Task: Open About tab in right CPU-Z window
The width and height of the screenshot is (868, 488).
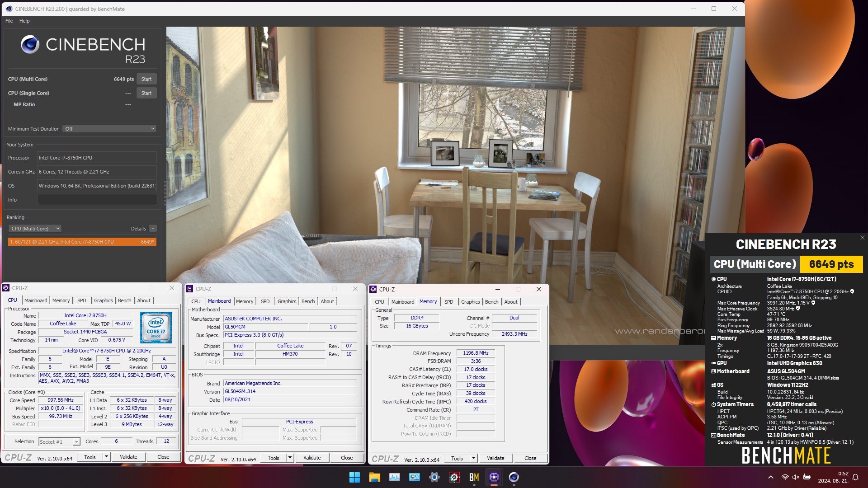Action: (511, 302)
